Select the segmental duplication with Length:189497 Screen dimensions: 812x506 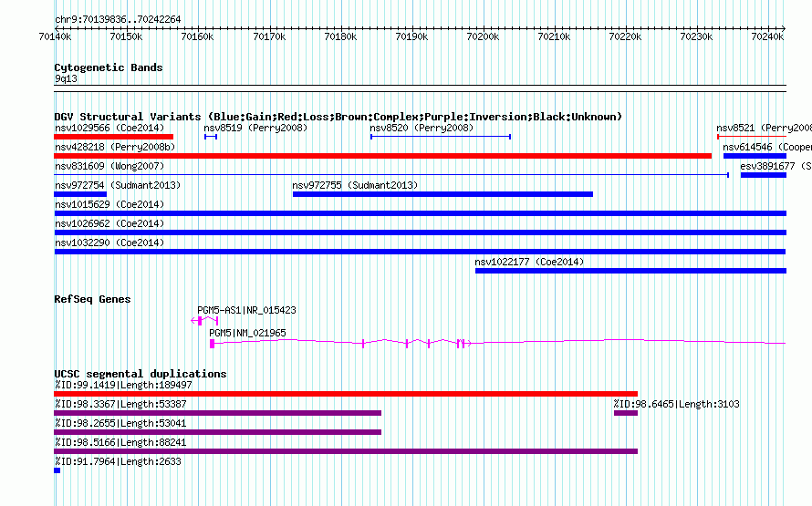pyautogui.click(x=346, y=394)
